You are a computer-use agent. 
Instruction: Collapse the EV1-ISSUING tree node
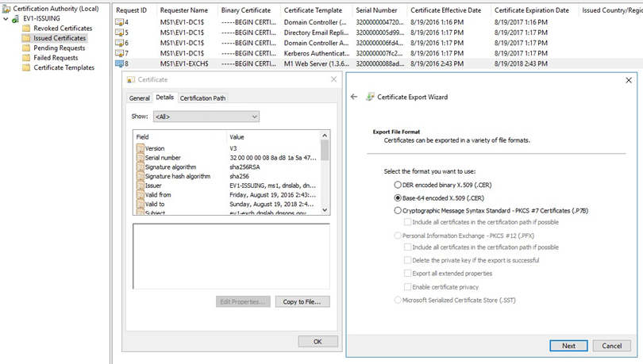tap(6, 19)
